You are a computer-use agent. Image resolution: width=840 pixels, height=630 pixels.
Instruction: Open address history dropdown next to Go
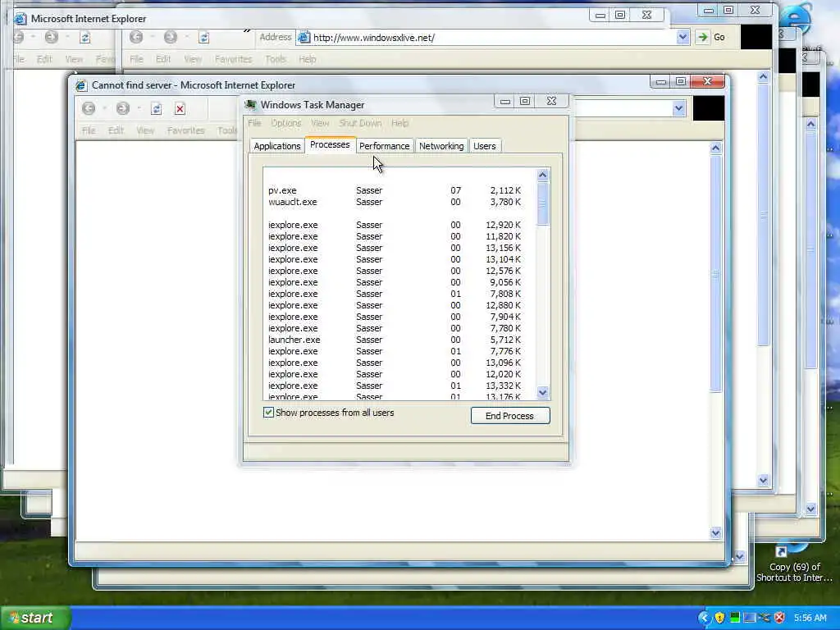click(x=682, y=38)
